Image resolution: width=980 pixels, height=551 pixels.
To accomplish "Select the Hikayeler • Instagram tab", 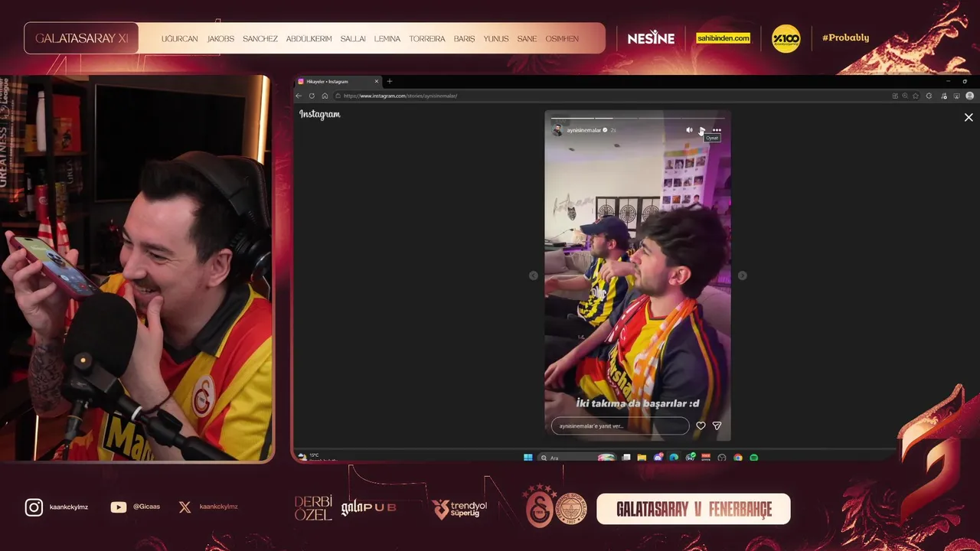I will click(x=338, y=81).
